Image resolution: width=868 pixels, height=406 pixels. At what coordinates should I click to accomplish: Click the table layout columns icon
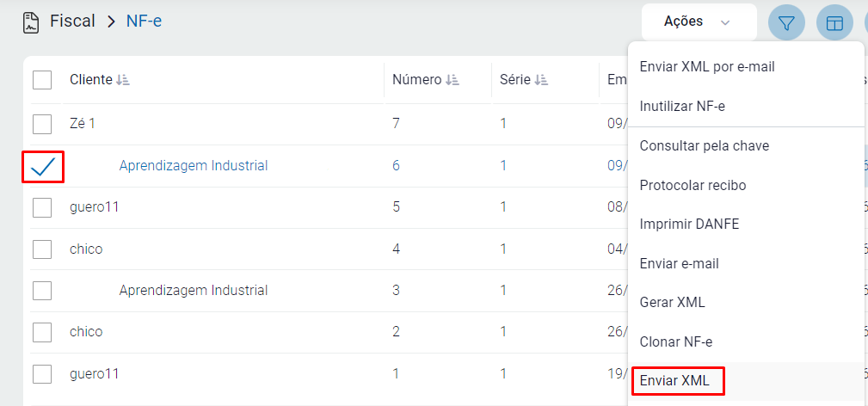834,23
